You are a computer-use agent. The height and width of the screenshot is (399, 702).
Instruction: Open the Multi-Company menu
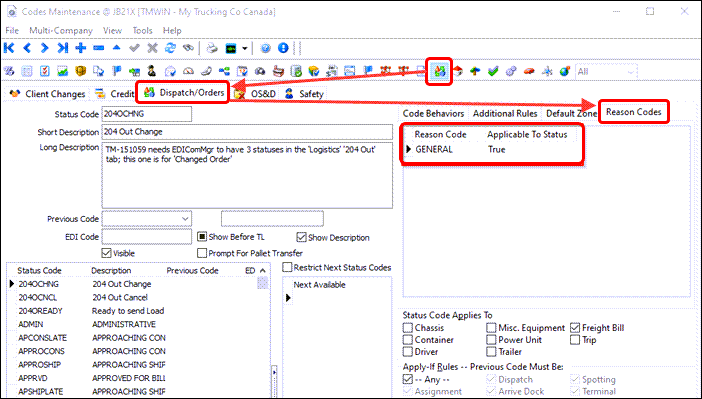[61, 30]
